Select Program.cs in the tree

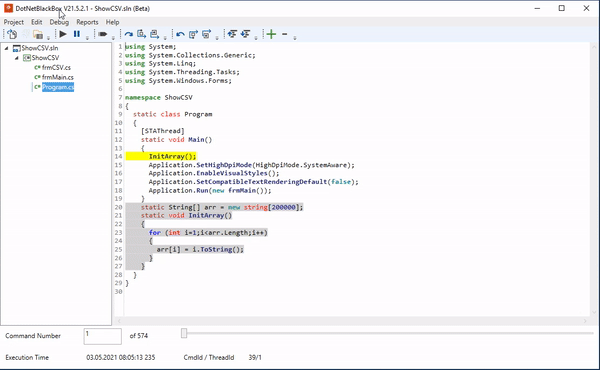click(x=58, y=87)
